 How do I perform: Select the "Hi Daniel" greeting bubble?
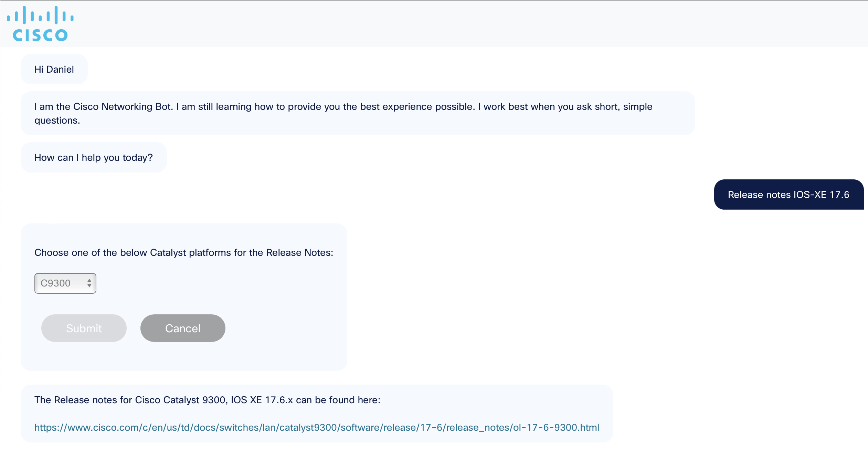(x=54, y=70)
